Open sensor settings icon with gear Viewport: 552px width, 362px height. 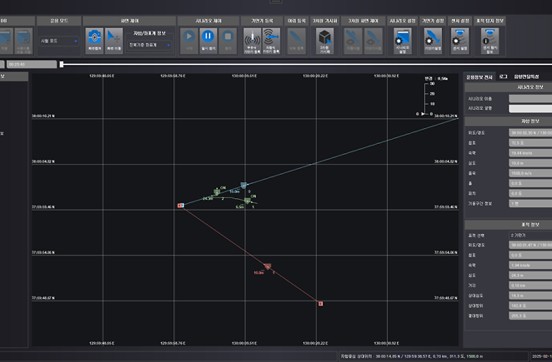coord(460,41)
